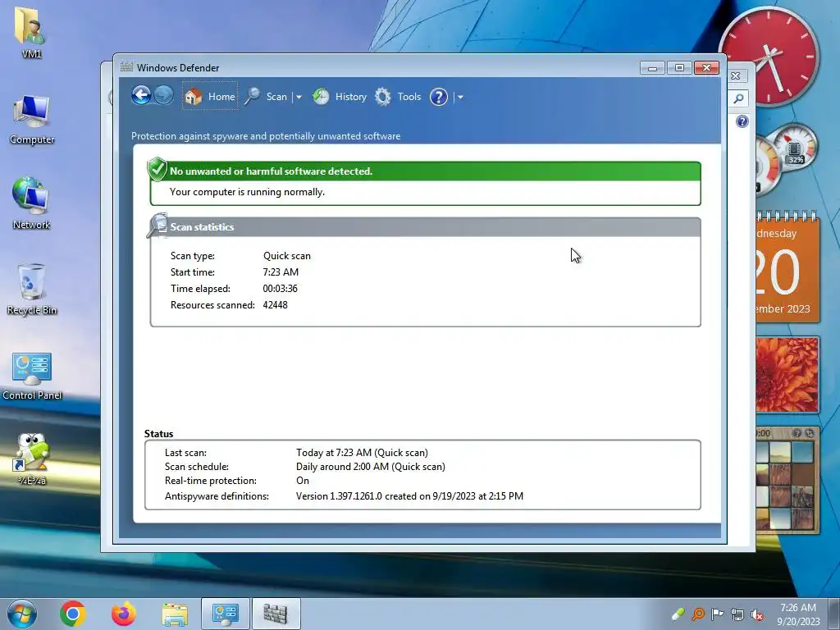Click the orange magnifier tray icon
This screenshot has height=630, width=840.
click(x=697, y=614)
